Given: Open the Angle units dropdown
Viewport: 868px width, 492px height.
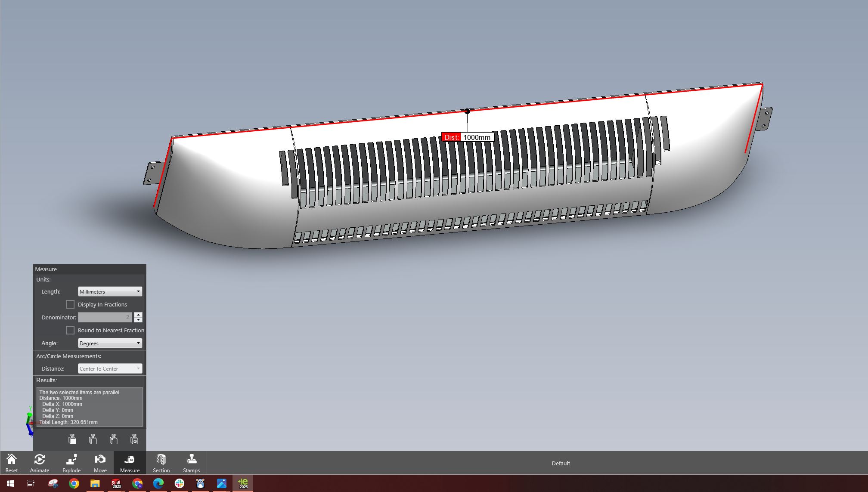Looking at the screenshot, I should [x=110, y=343].
